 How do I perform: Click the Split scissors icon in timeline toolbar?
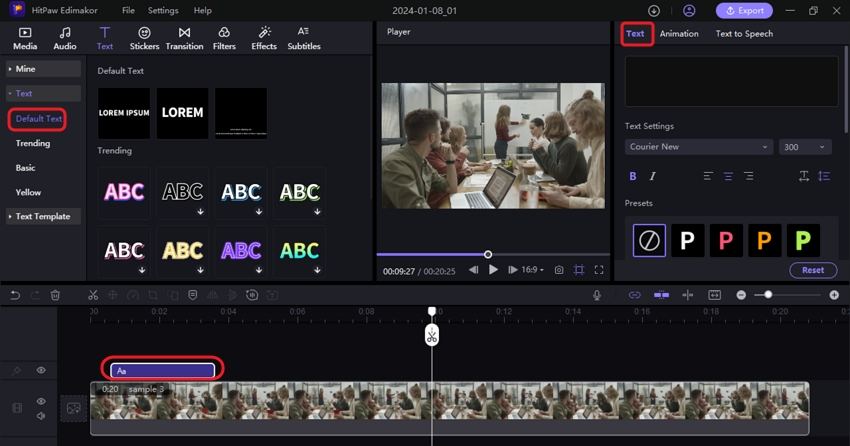coord(93,295)
